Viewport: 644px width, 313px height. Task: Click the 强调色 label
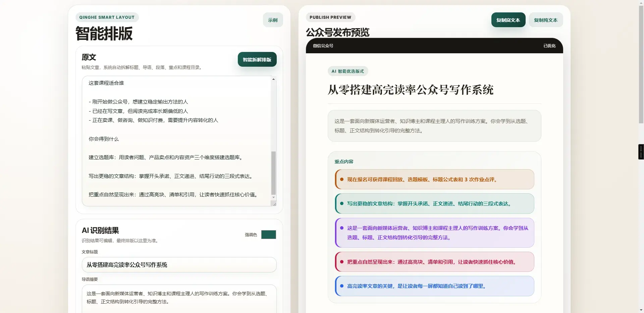point(251,235)
